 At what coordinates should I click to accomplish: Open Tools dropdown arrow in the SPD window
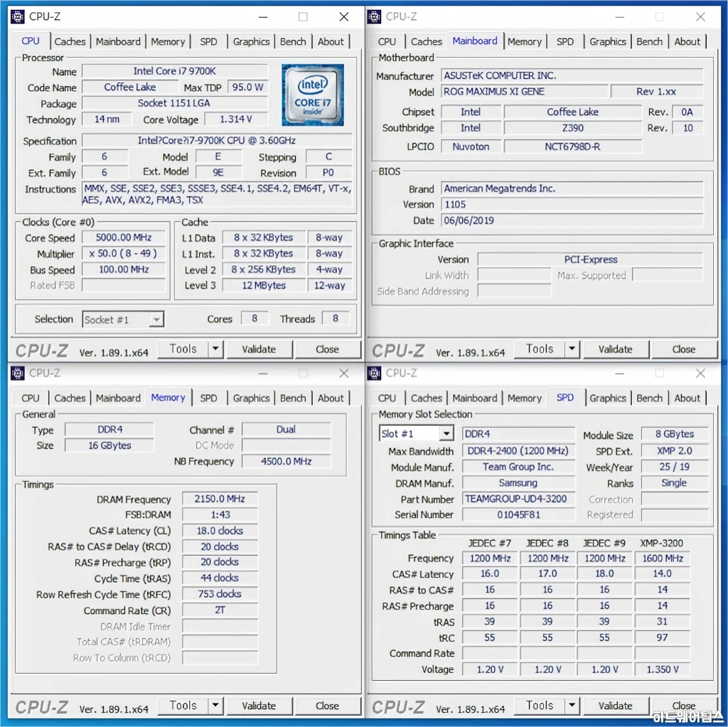pos(572,706)
